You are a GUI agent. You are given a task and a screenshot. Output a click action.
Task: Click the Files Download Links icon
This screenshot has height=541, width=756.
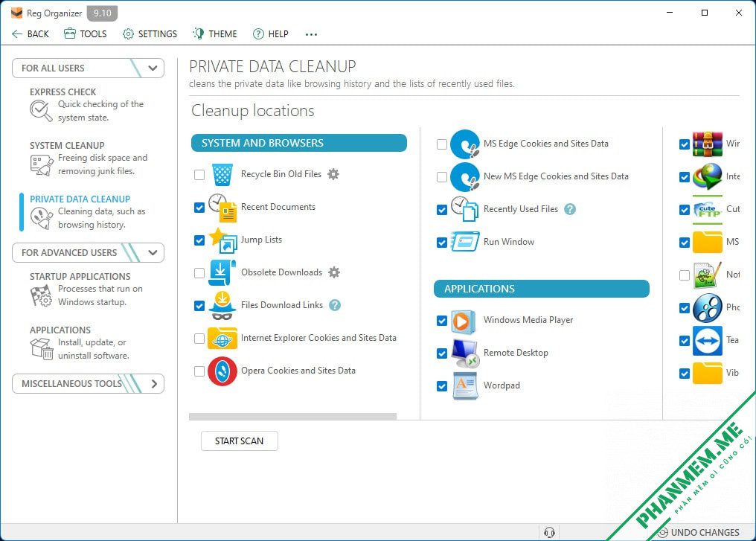[x=222, y=306]
